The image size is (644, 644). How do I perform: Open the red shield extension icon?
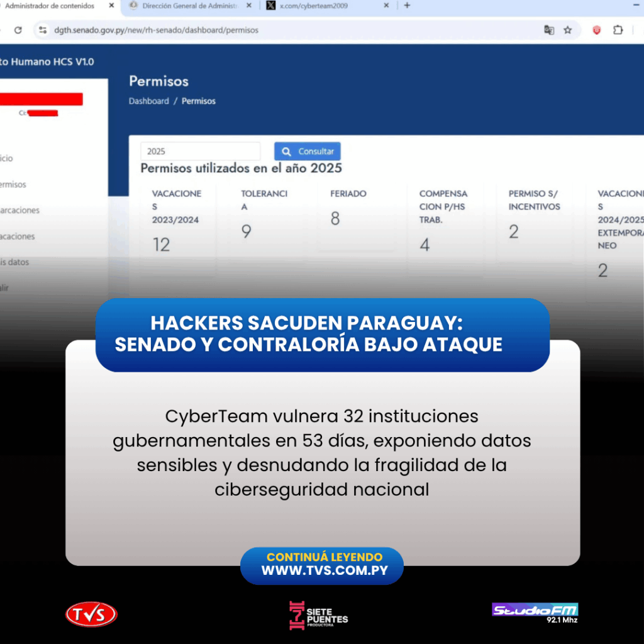[x=597, y=30]
